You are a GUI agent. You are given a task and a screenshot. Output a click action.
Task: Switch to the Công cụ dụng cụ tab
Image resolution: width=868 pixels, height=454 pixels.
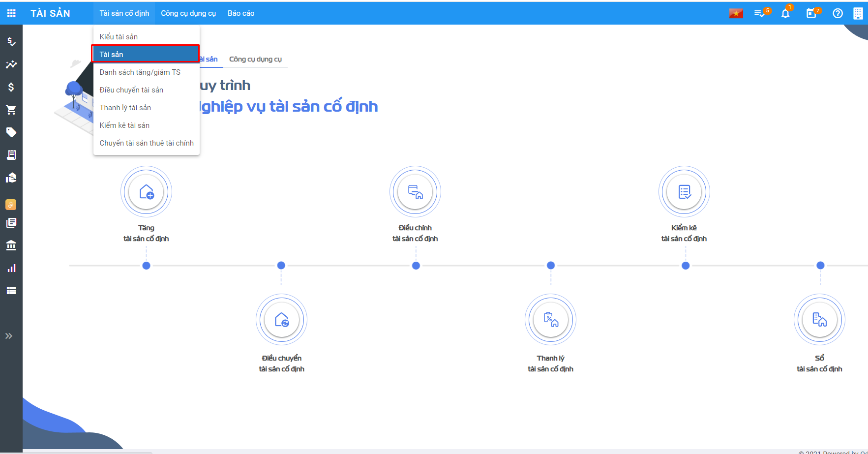pyautogui.click(x=255, y=59)
